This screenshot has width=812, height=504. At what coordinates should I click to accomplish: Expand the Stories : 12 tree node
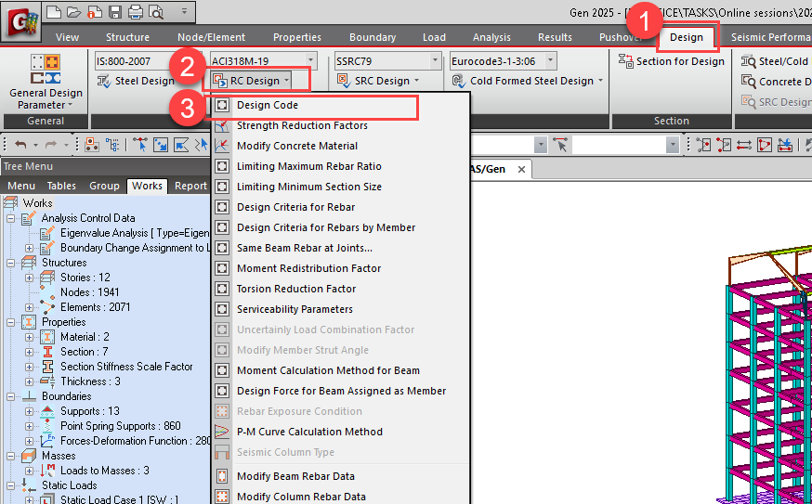[29, 278]
